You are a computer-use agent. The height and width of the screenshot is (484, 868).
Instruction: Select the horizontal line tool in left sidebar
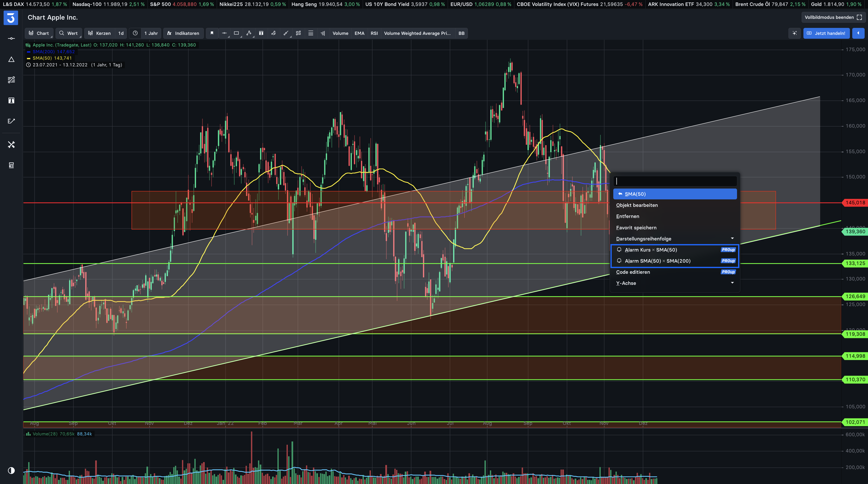pyautogui.click(x=11, y=38)
